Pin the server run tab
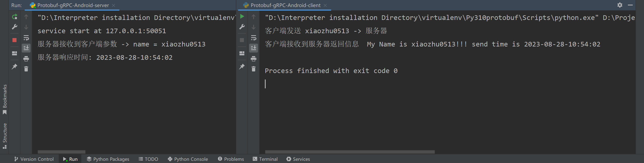This screenshot has height=163, width=644. (14, 67)
